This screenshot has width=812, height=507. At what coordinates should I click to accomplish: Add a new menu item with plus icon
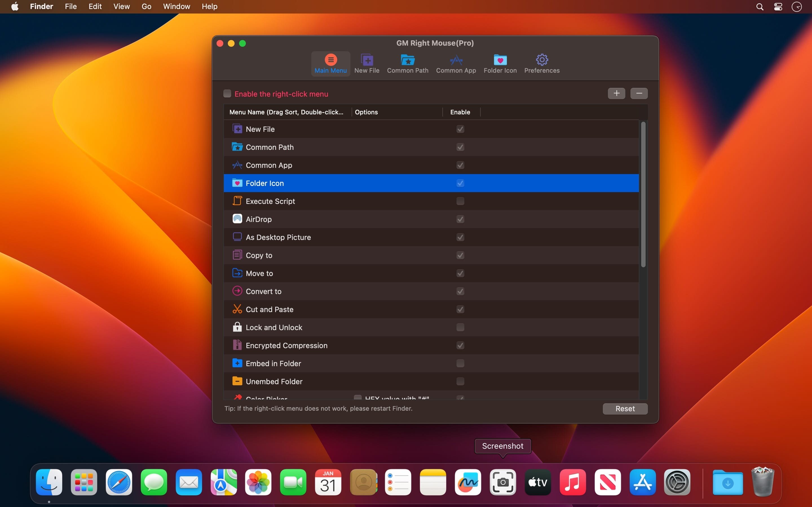click(616, 94)
